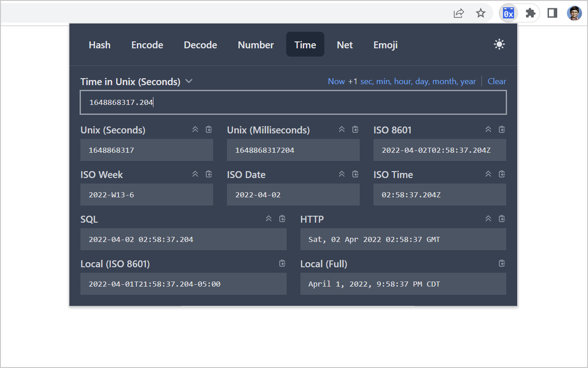Click inside the timestamp input field

[293, 102]
